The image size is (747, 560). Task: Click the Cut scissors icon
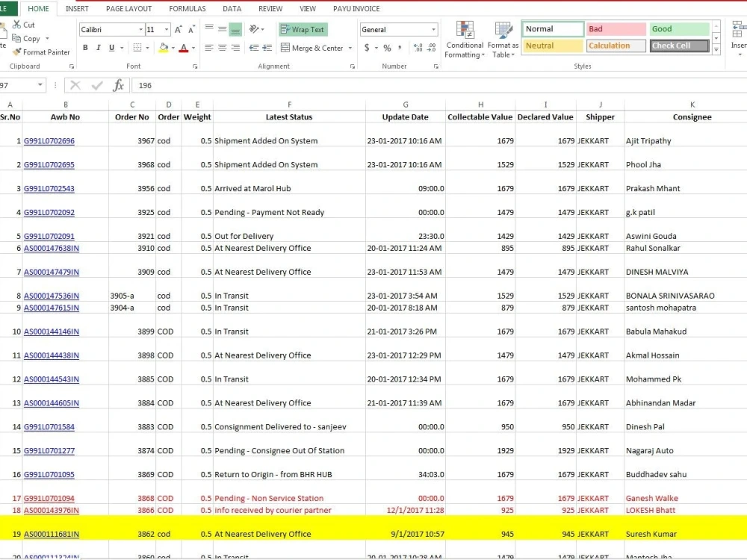tap(17, 25)
